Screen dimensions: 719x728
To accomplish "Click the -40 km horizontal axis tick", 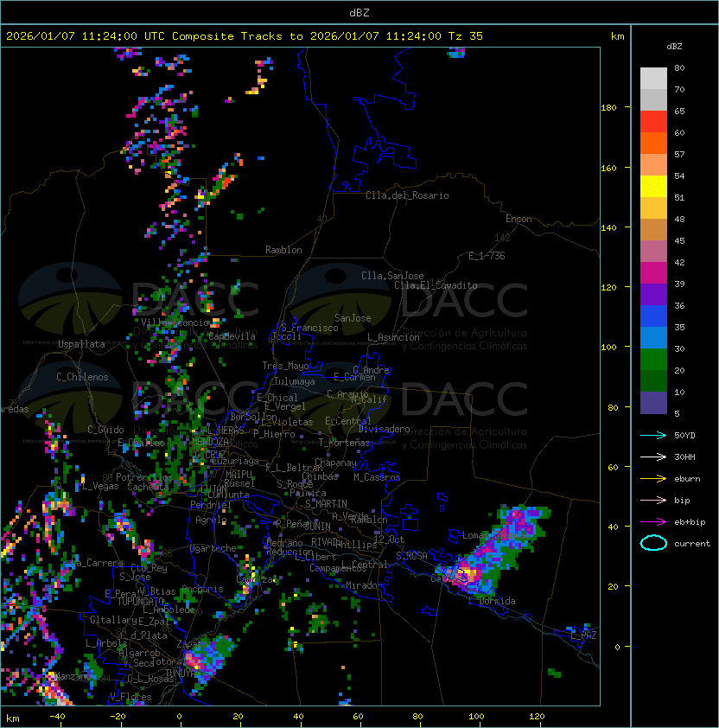I will (58, 717).
